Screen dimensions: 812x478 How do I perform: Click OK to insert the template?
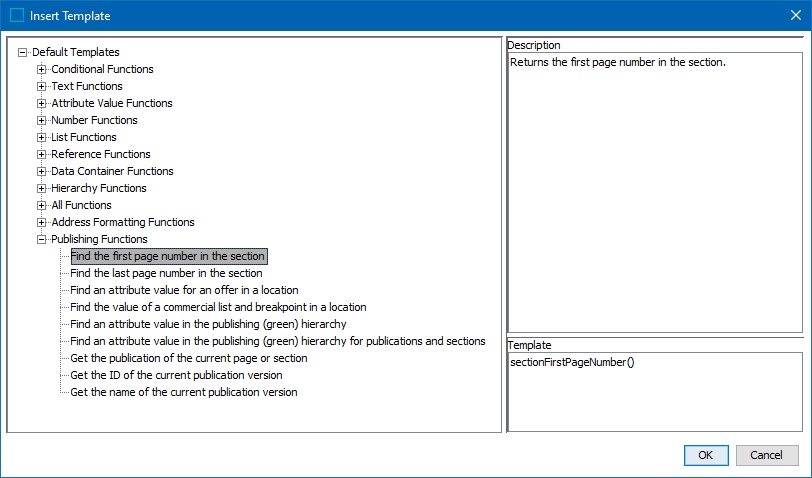(x=706, y=455)
